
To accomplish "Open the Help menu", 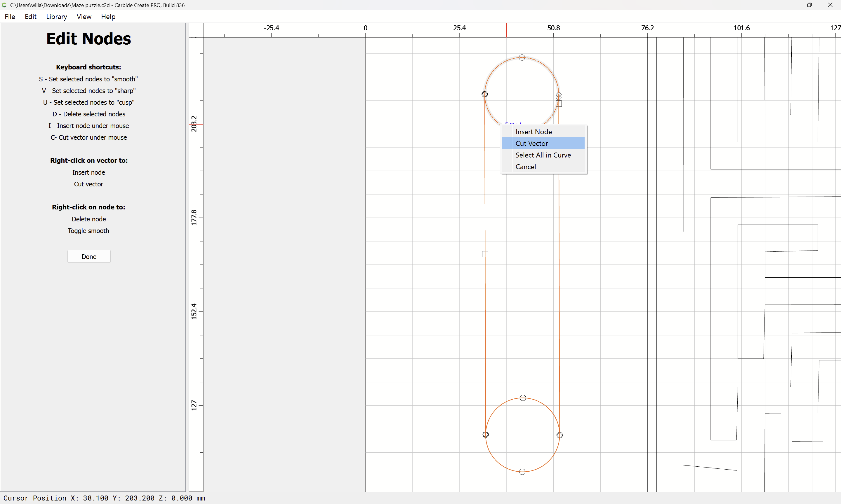I will pos(108,17).
